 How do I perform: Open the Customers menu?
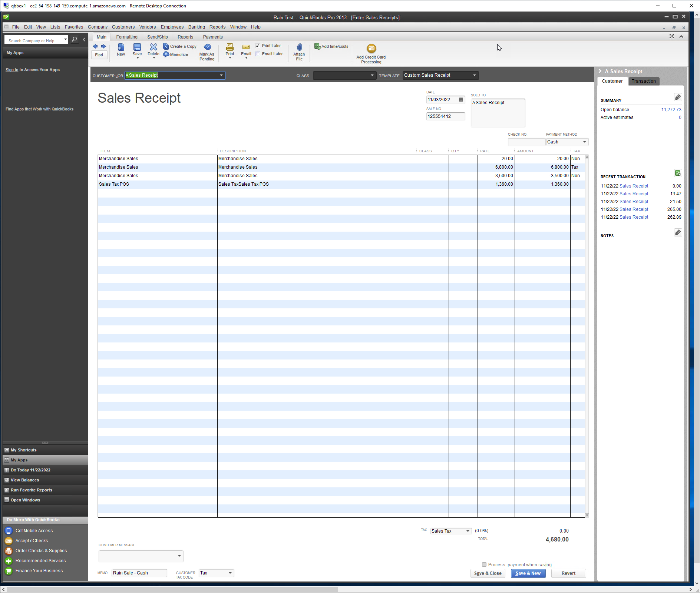tap(123, 27)
